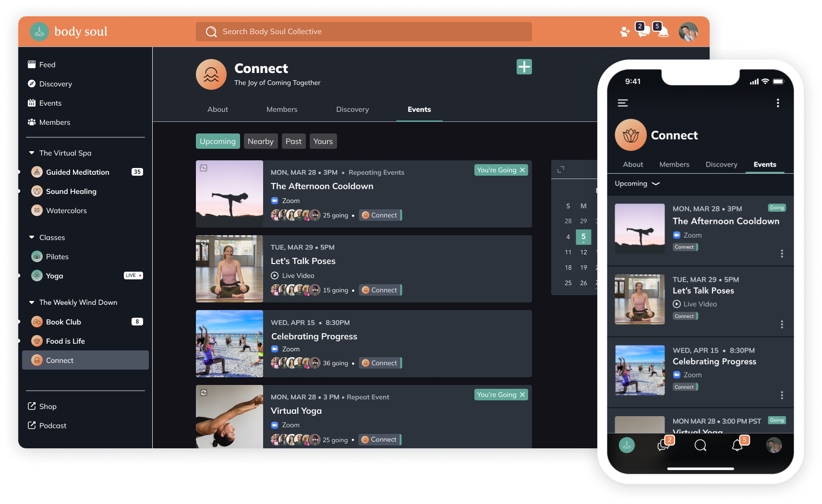Click Connect tag on Let's Talk Poses
This screenshot has height=504, width=822.
[x=380, y=290]
